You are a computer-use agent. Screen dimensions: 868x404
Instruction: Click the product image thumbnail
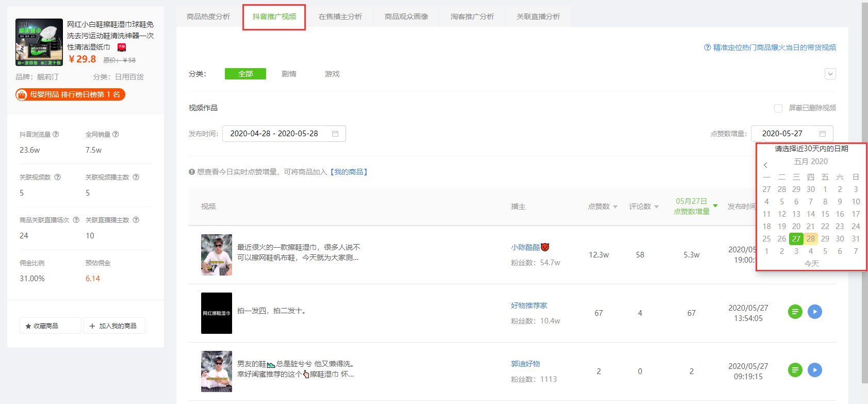[x=39, y=42]
